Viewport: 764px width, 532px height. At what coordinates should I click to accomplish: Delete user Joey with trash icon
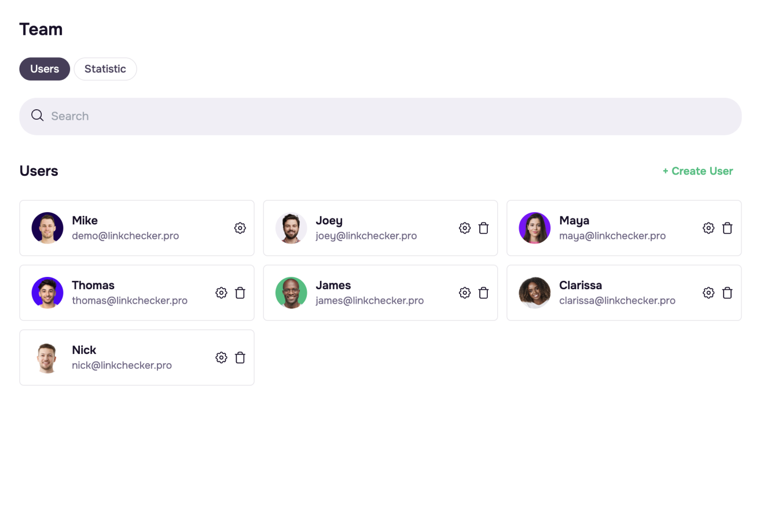pyautogui.click(x=484, y=228)
